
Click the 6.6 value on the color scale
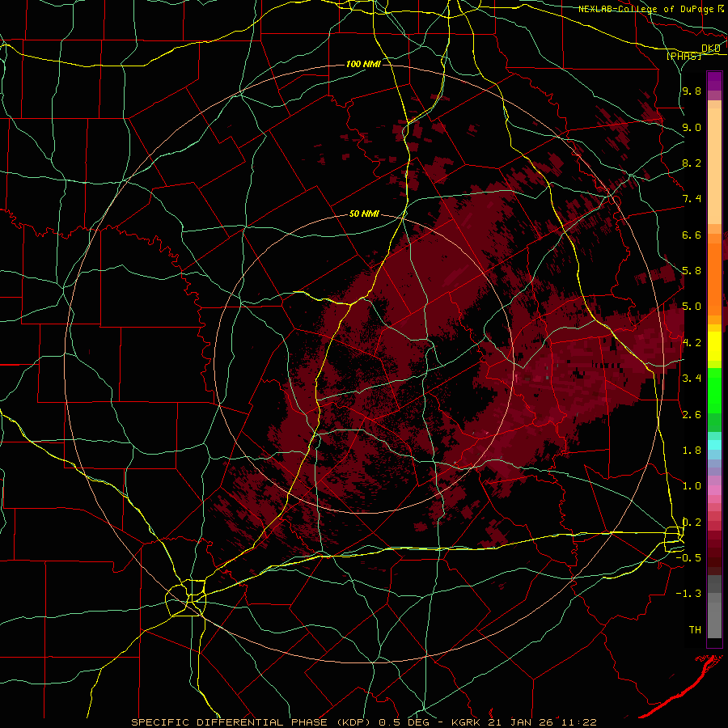click(692, 235)
